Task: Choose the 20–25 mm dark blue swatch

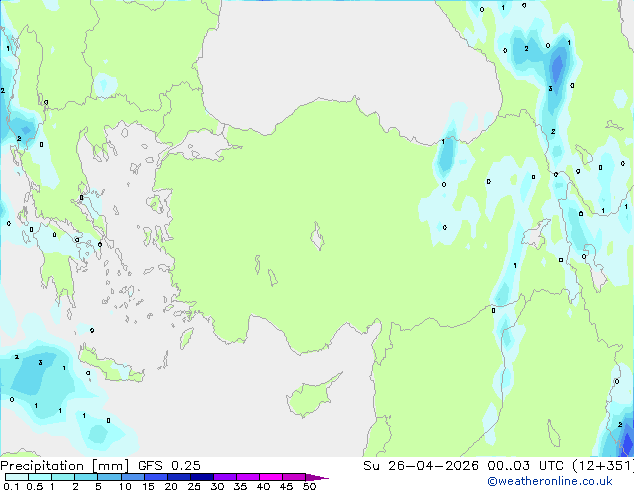Action: tap(178, 477)
